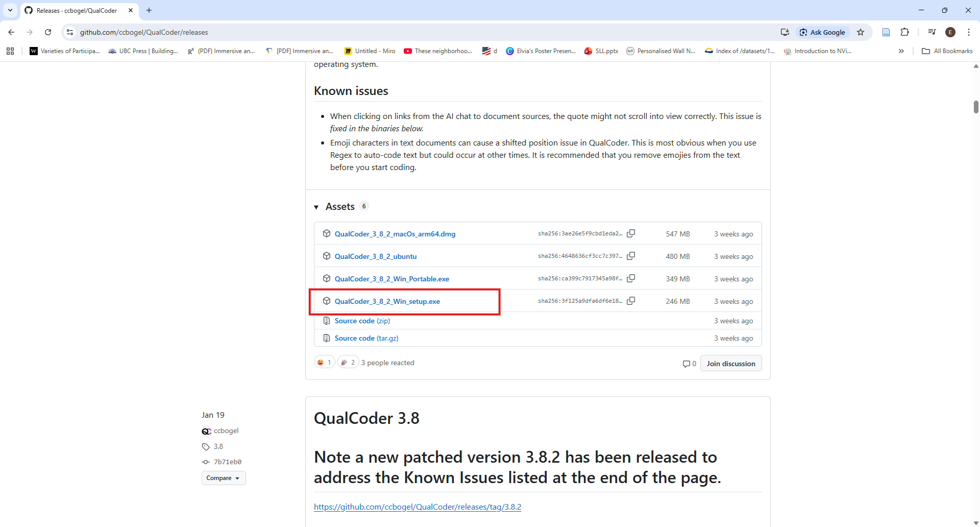
Task: Toggle the laughing emoji reaction
Action: pos(324,363)
